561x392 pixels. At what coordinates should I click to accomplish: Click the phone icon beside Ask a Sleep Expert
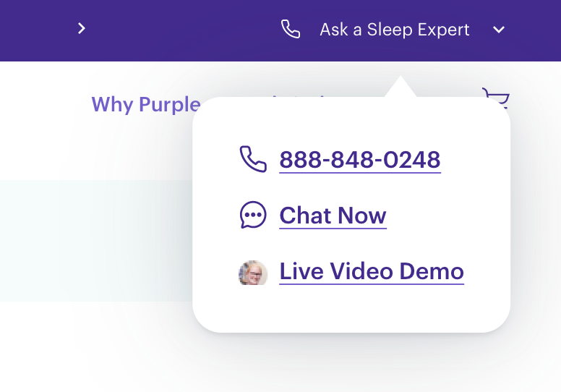[x=291, y=29]
